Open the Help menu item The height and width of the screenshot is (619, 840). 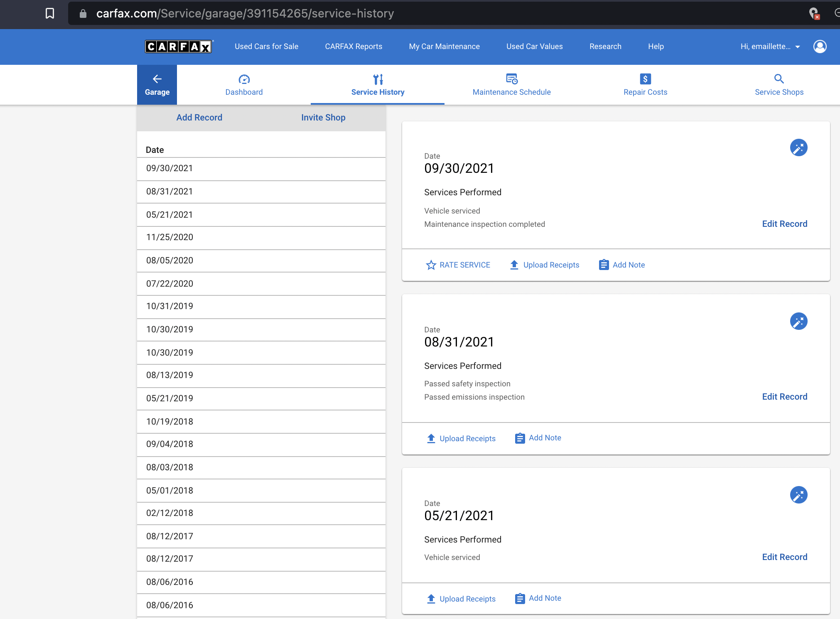[x=656, y=47]
